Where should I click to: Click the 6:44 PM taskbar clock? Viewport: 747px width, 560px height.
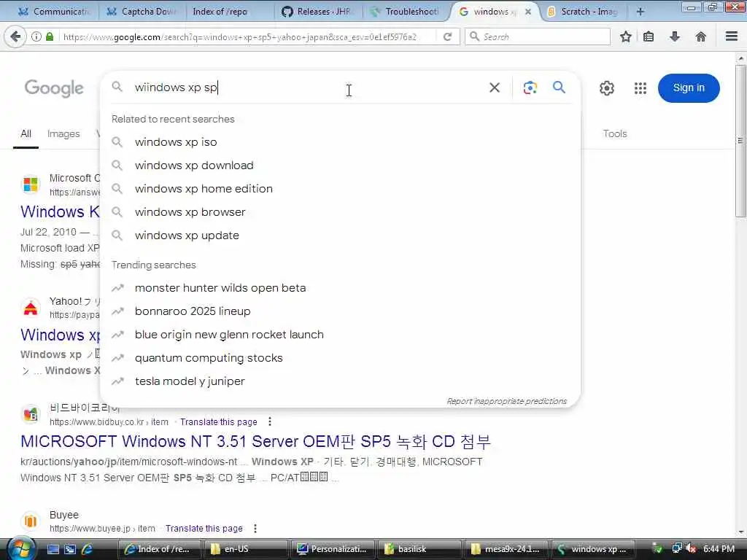click(x=719, y=549)
